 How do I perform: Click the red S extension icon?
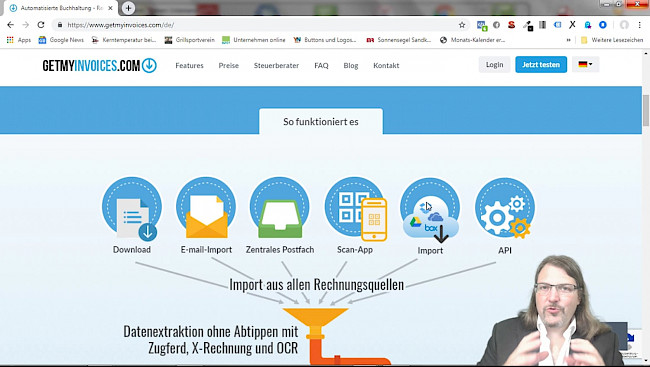click(x=512, y=25)
